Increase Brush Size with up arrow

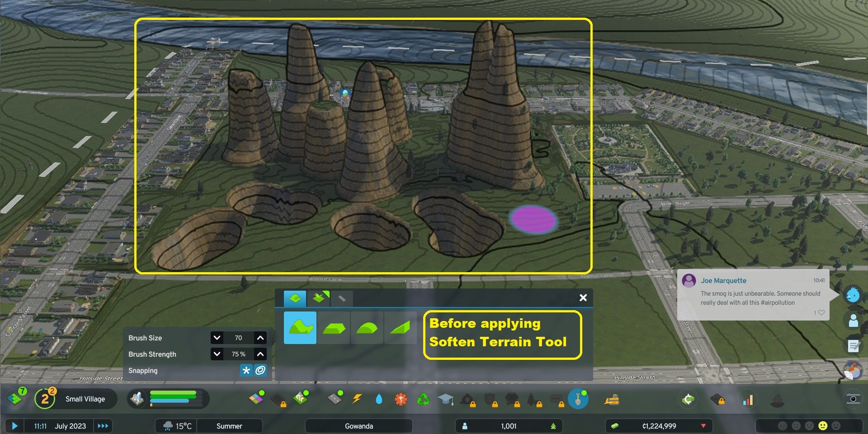pos(260,338)
